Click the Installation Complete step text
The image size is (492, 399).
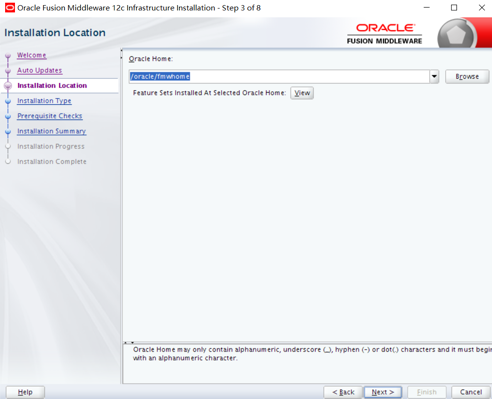pyautogui.click(x=52, y=162)
